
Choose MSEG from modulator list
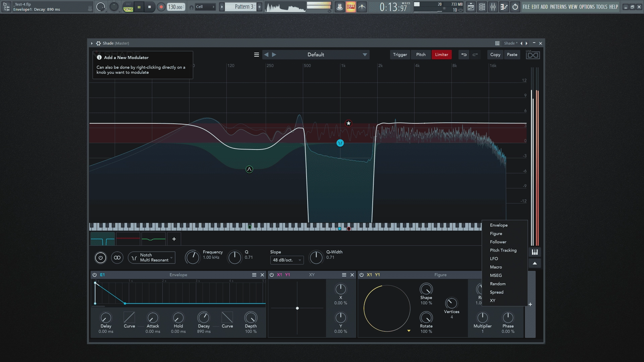point(496,276)
